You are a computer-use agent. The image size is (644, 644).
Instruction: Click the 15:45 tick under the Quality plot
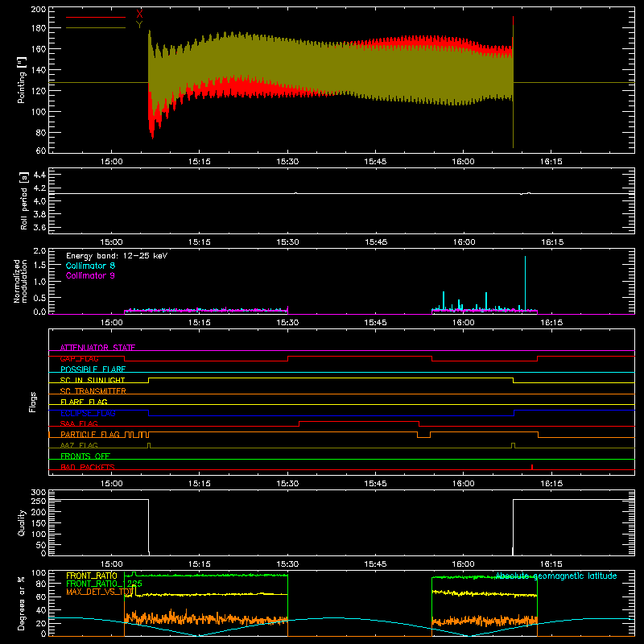[375, 564]
